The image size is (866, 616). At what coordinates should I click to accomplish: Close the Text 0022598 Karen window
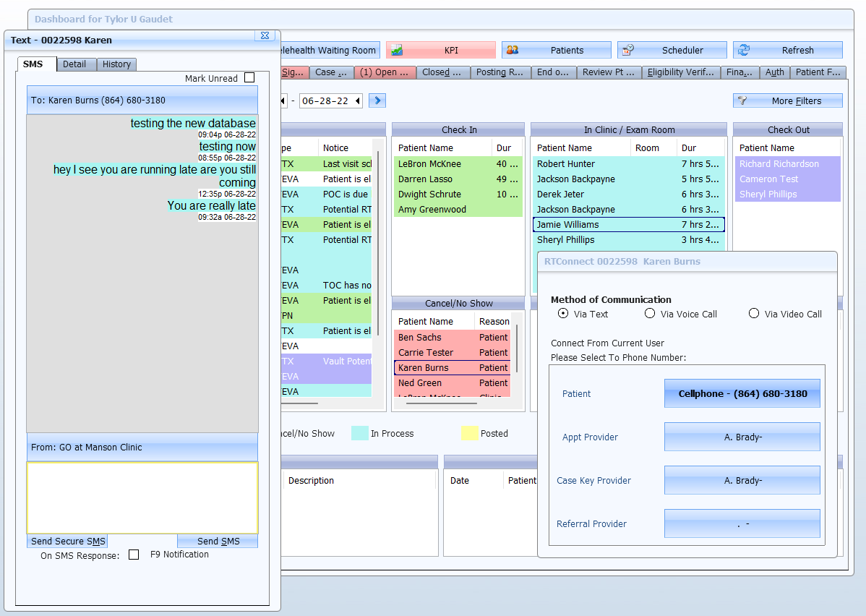265,35
